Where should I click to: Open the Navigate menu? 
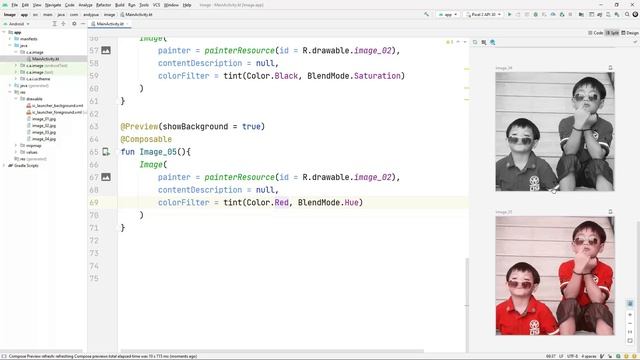(53, 5)
